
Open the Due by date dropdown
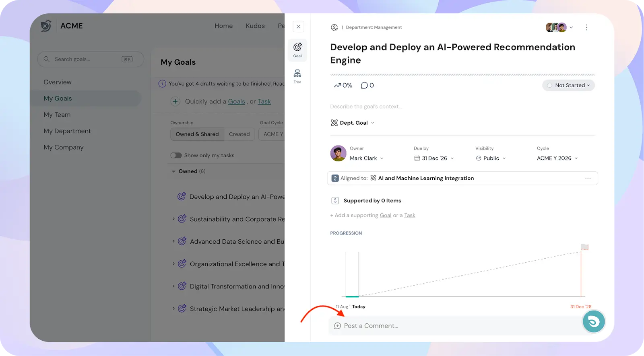point(434,158)
